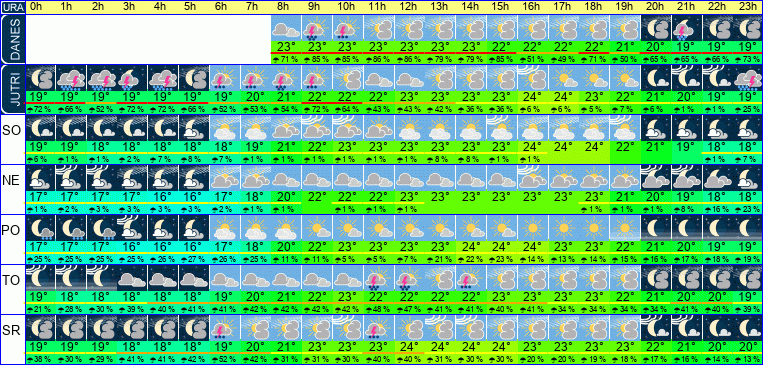Click the 12h column header
763x365 pixels.
[409, 7]
